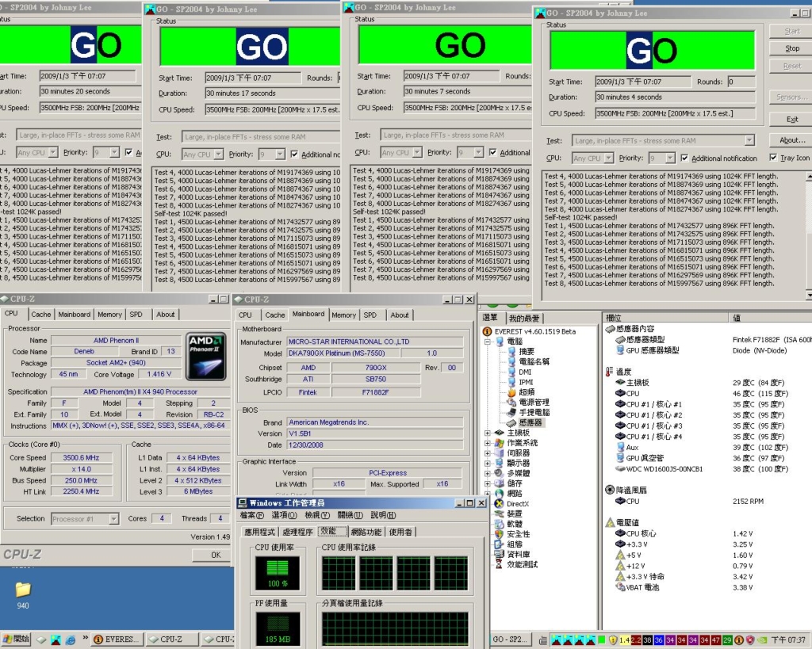Select the 伺服器 server icon
The height and width of the screenshot is (649, 812).
click(500, 452)
